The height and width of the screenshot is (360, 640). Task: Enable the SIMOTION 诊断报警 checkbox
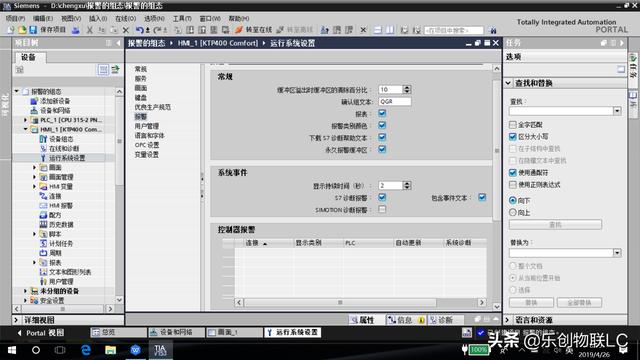tap(382, 209)
